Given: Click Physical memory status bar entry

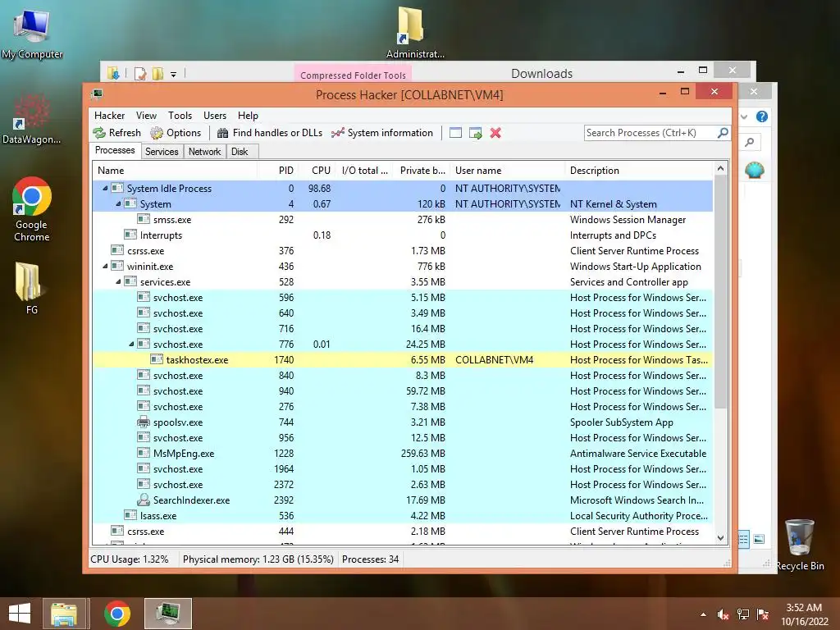Looking at the screenshot, I should point(258,559).
